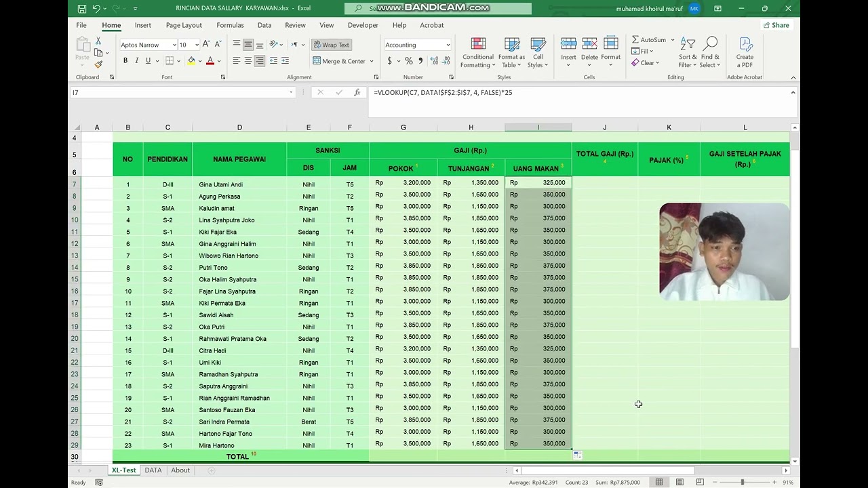Click the Accounting dollar format icon
Viewport: 868px width, 488px height.
tap(389, 61)
